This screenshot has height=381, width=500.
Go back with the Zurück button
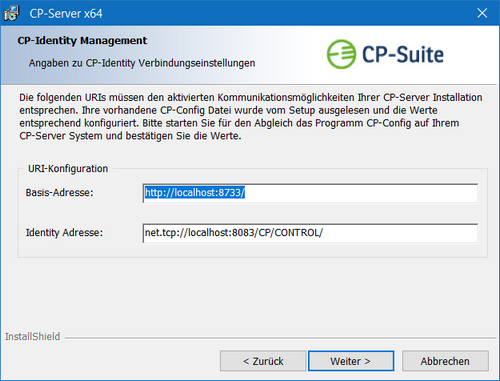tap(263, 361)
